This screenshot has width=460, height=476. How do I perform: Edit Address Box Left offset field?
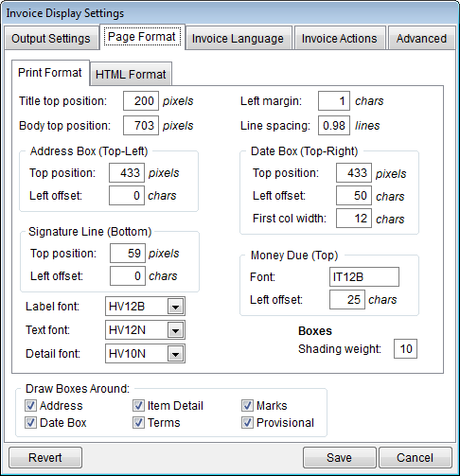tap(127, 196)
